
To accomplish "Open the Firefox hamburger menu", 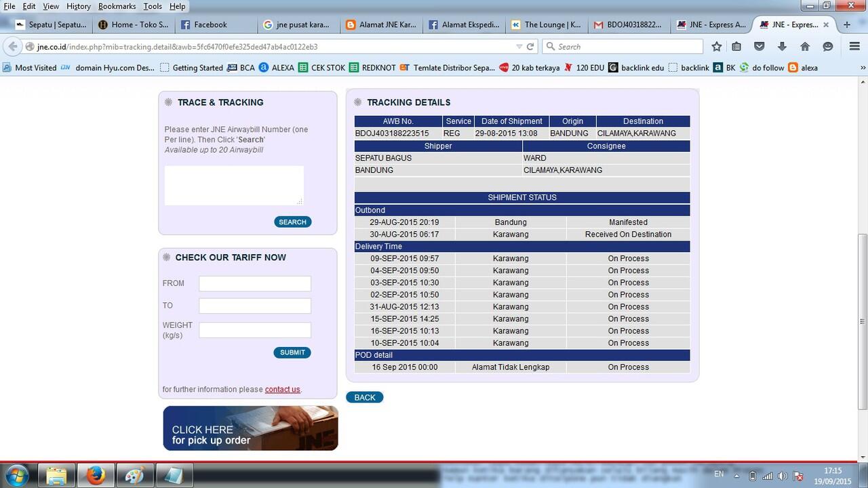I will (x=854, y=47).
